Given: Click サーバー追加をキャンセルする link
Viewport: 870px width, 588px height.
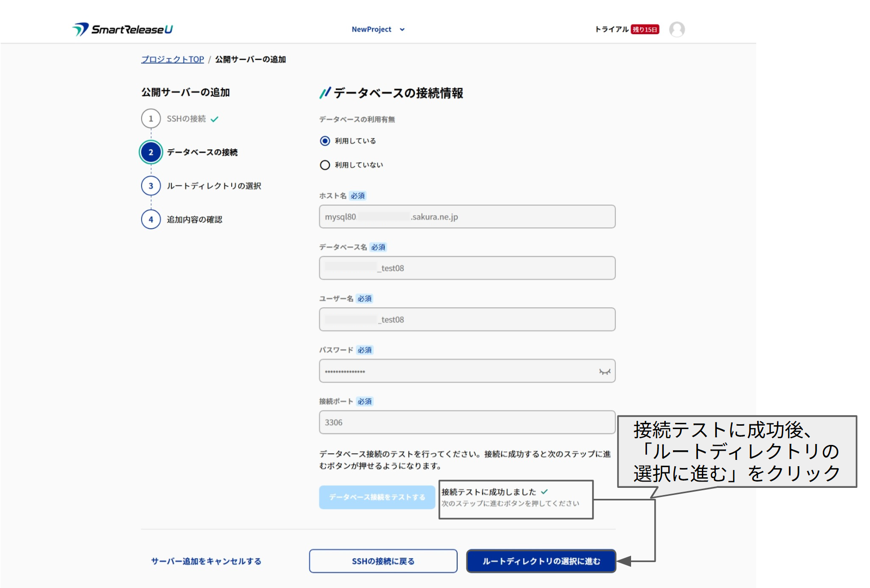Looking at the screenshot, I should pyautogui.click(x=206, y=561).
